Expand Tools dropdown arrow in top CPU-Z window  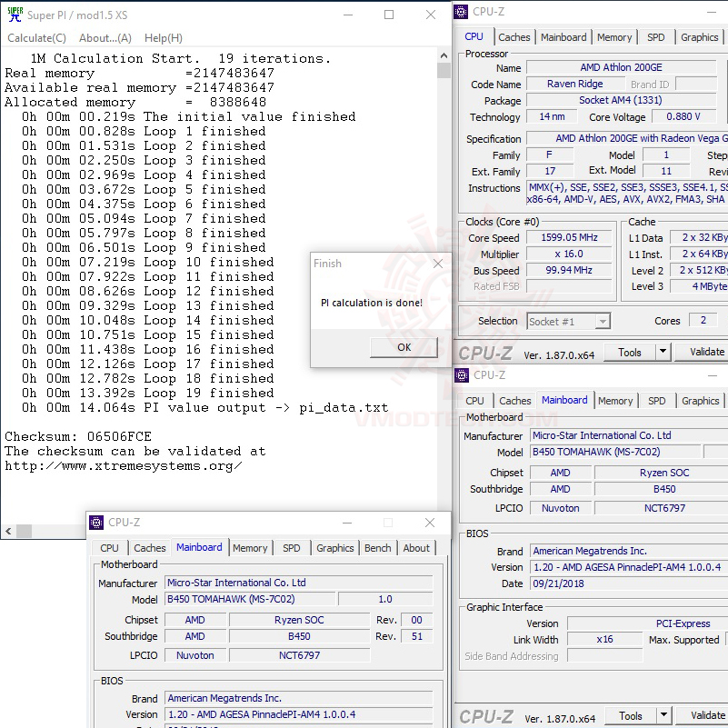point(663,353)
